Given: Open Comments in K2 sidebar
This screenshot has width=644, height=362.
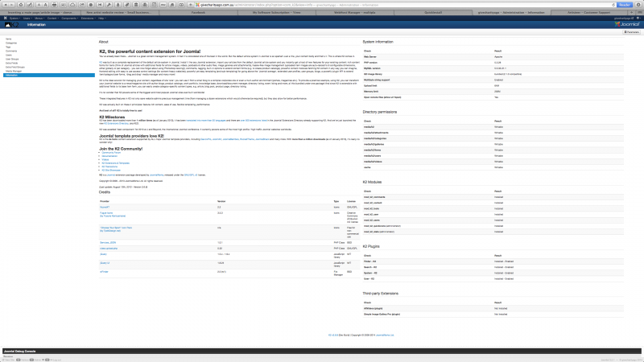Looking at the screenshot, I should coord(11,51).
